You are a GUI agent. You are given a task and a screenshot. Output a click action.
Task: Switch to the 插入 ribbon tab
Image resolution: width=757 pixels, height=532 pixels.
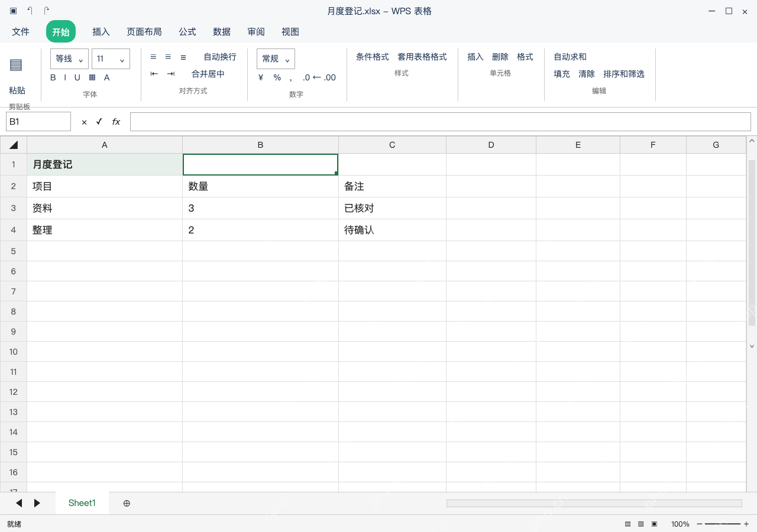pyautogui.click(x=101, y=32)
